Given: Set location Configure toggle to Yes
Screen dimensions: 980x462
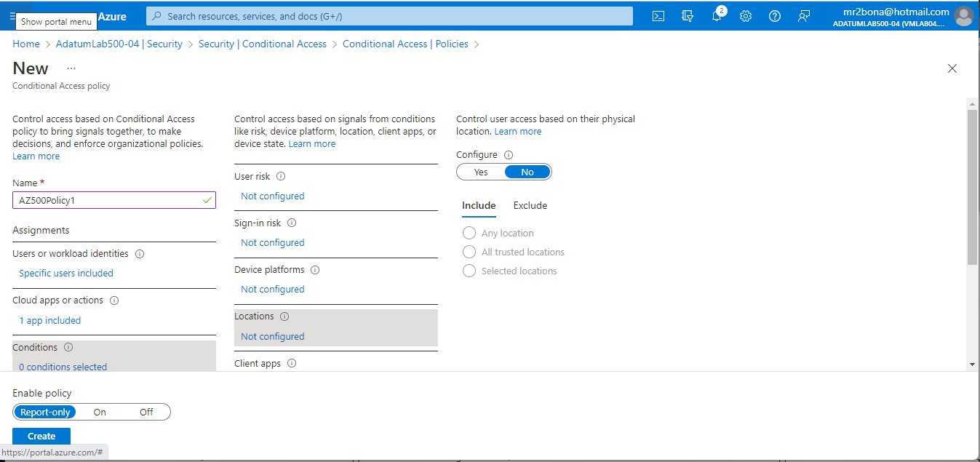Looking at the screenshot, I should coord(480,172).
